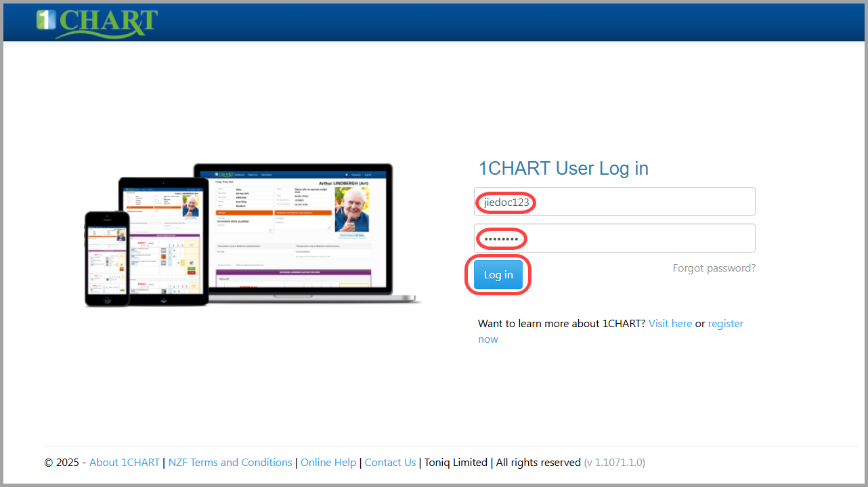Click the 1CHART User Log in heading
This screenshot has width=868, height=487.
pos(563,169)
